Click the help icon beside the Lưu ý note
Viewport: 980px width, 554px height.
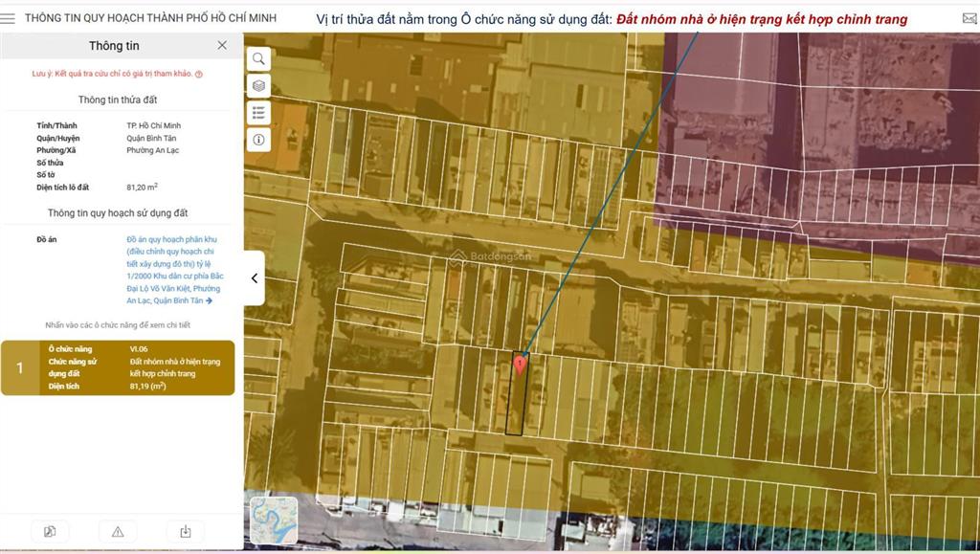click(198, 74)
